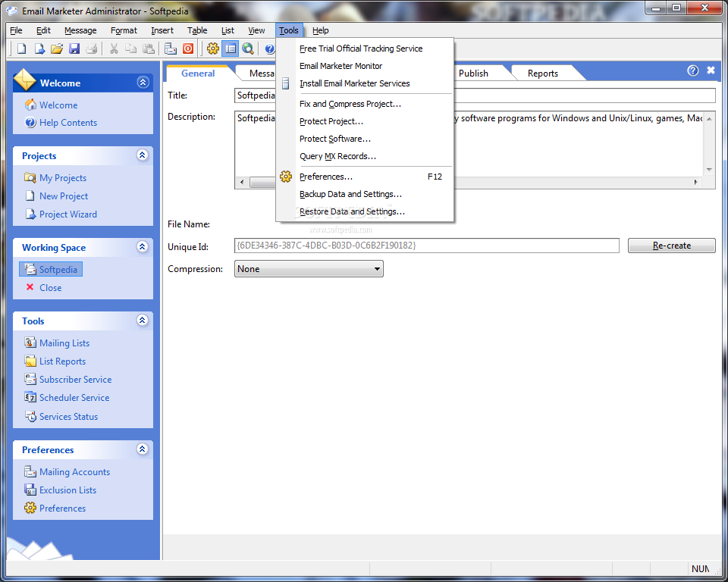Viewport: 728px width, 582px height.
Task: Click the icon beside Mailing Lists
Action: coord(30,343)
